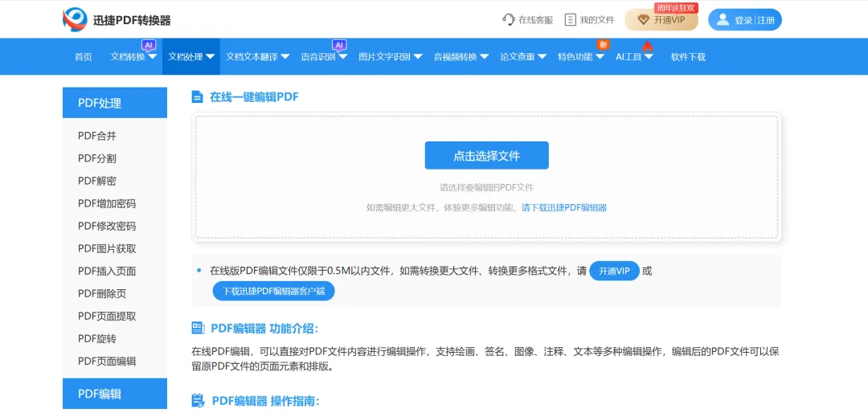The width and height of the screenshot is (868, 413).
Task: Open 我的文件 link
Action: [597, 20]
